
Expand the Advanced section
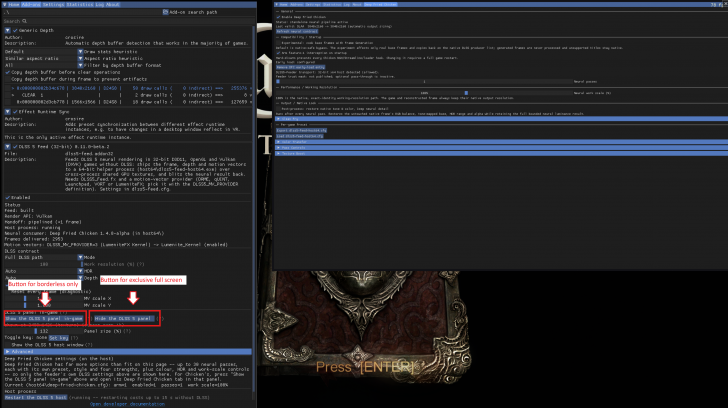tap(128, 352)
